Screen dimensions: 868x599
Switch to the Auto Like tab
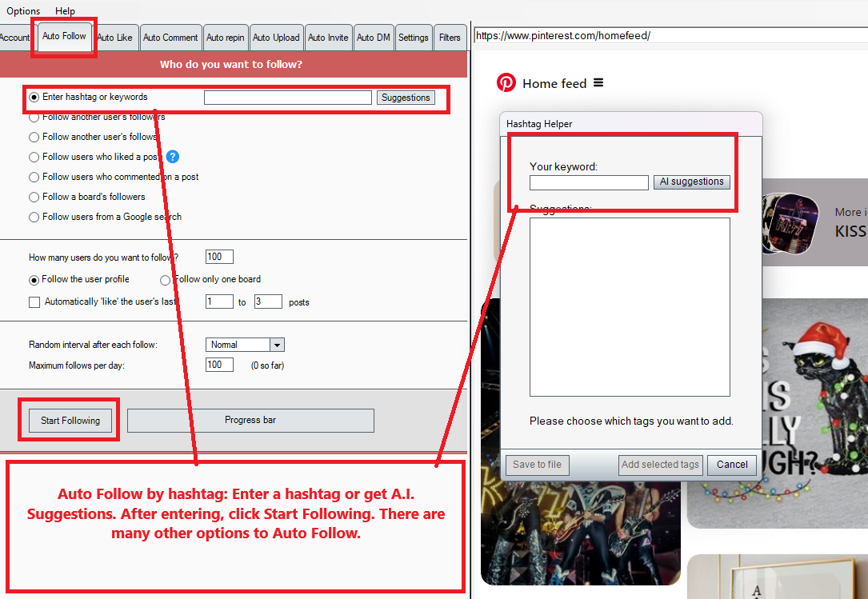pyautogui.click(x=114, y=38)
